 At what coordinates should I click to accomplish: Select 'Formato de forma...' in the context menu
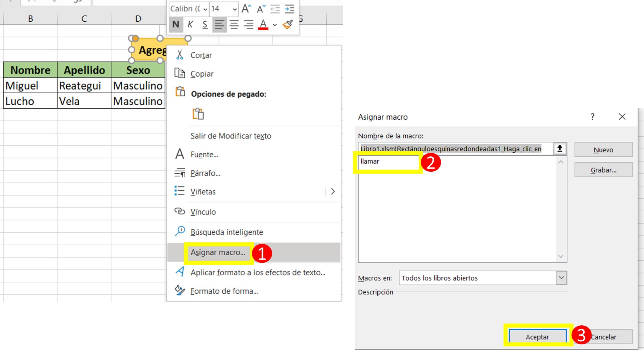point(224,291)
